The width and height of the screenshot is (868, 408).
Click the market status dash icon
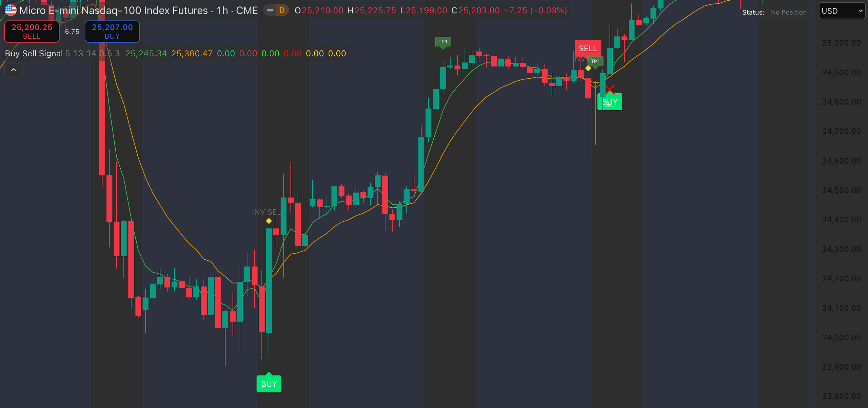pos(270,11)
